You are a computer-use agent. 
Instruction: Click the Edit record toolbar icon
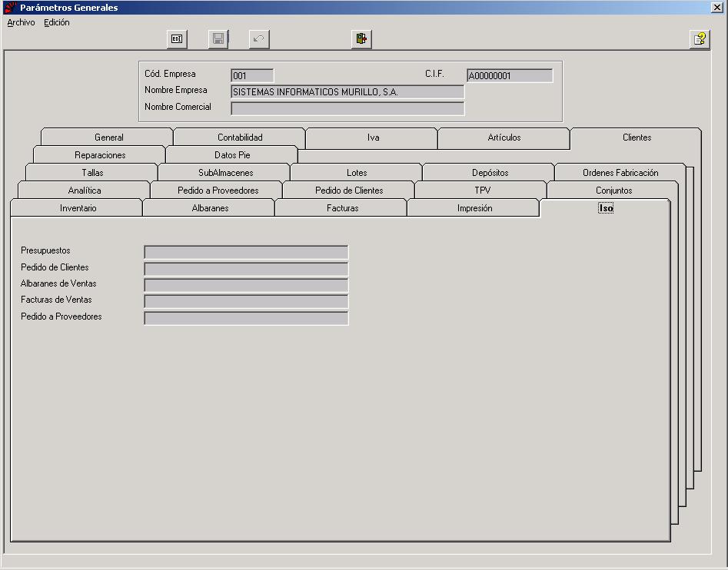[177, 39]
